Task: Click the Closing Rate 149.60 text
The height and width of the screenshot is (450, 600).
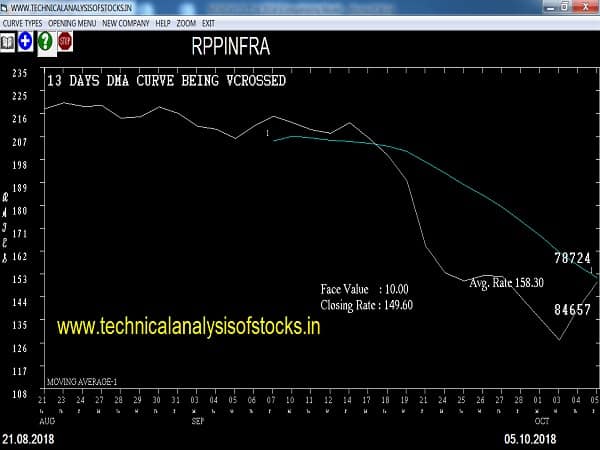Action: click(367, 305)
